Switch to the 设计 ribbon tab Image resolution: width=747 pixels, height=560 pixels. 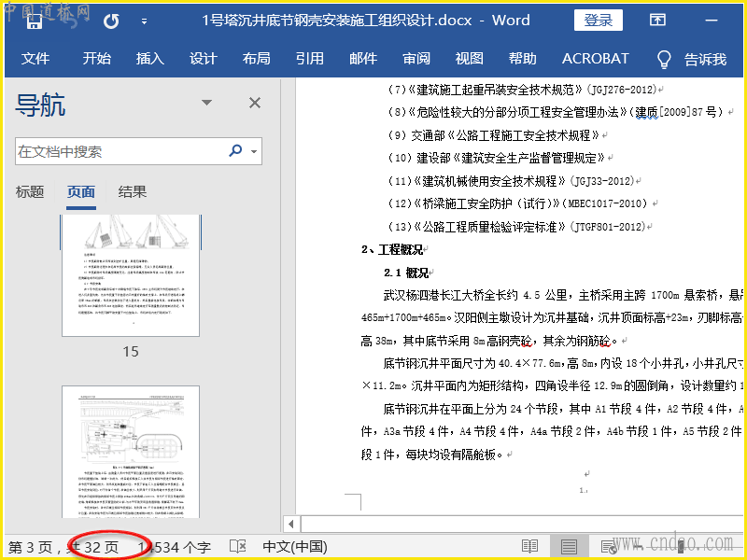click(x=204, y=58)
